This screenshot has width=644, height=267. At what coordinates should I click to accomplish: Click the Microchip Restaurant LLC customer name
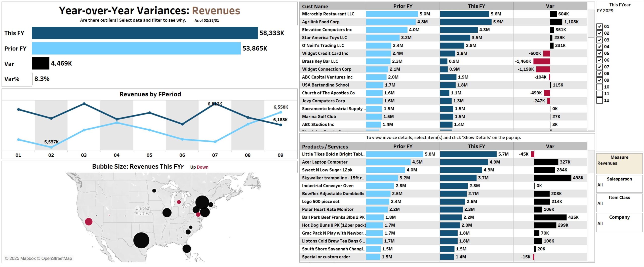click(x=328, y=14)
